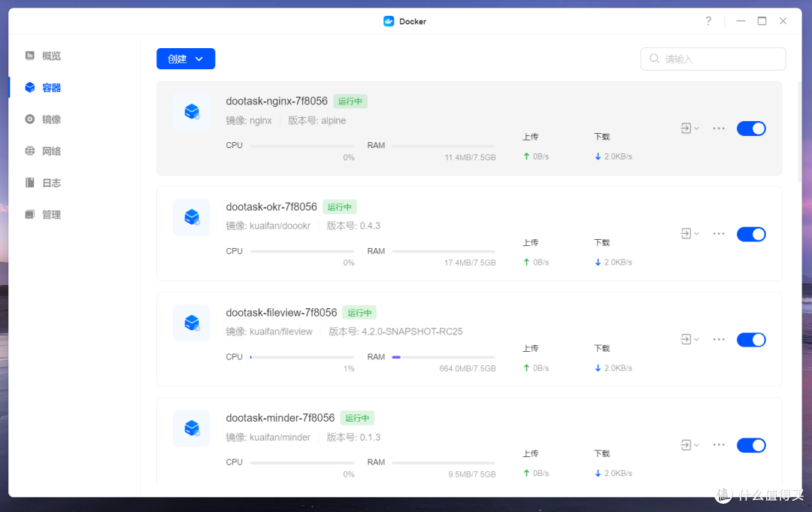Open the help question mark icon
The image size is (812, 512).
(708, 21)
